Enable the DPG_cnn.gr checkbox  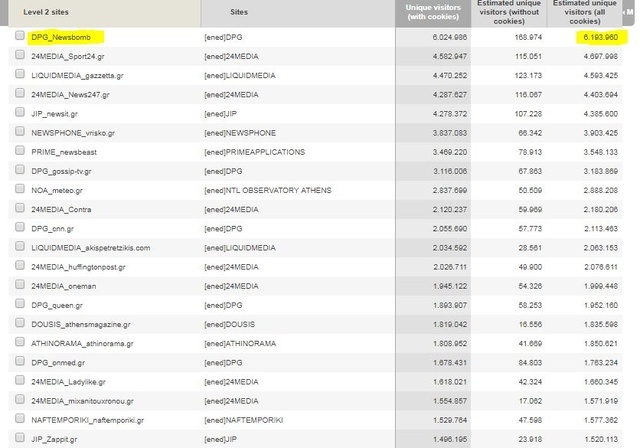click(19, 229)
